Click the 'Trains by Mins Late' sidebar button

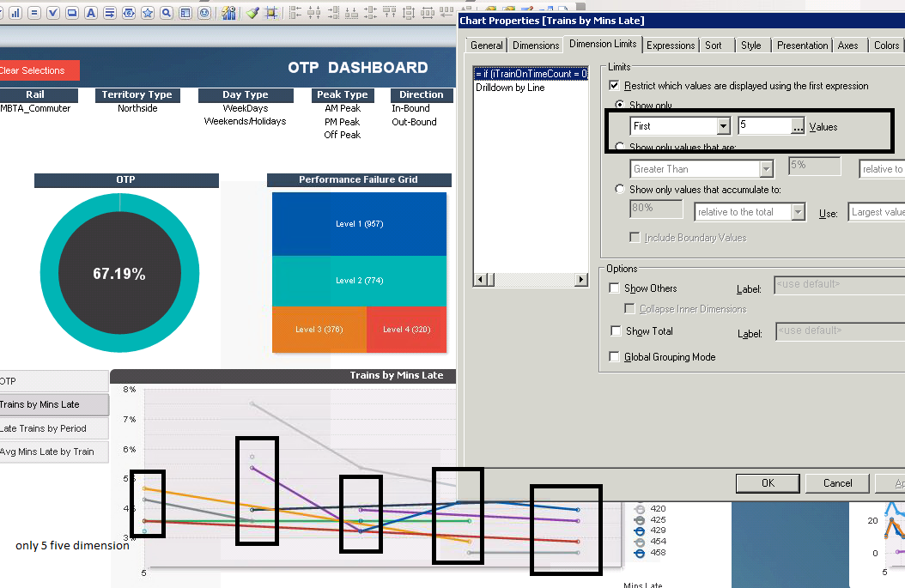[54, 404]
